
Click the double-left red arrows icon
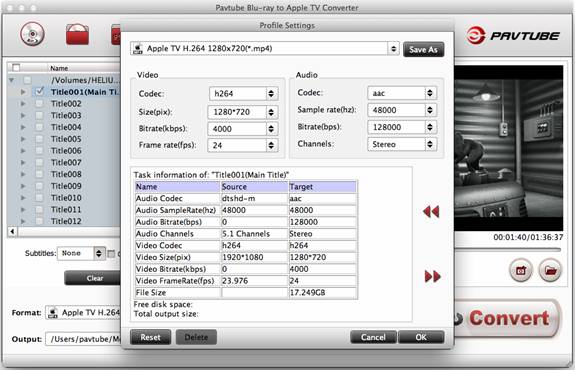tap(431, 212)
